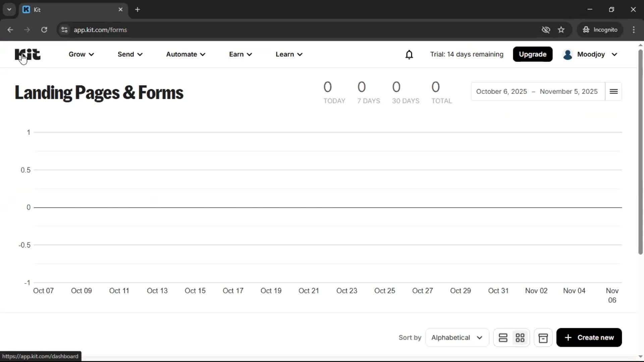Edit the start date October 6, 2025
Viewport: 644px width, 362px height.
tap(501, 91)
